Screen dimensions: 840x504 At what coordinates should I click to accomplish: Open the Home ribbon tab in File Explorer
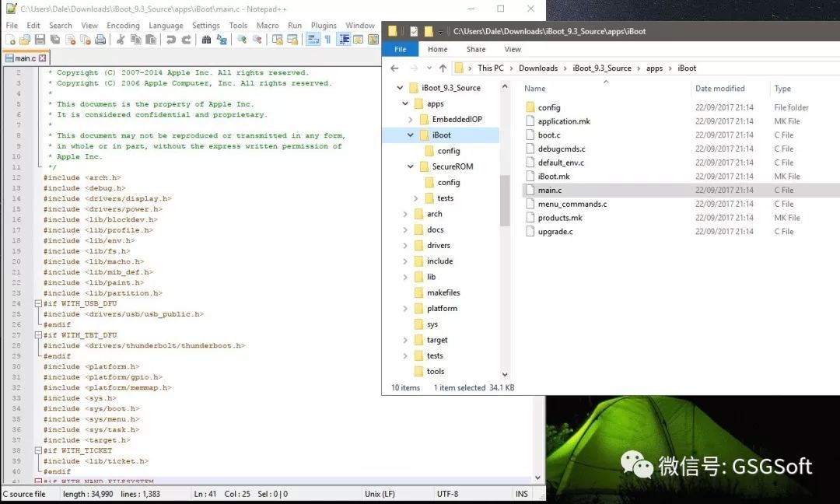[438, 49]
